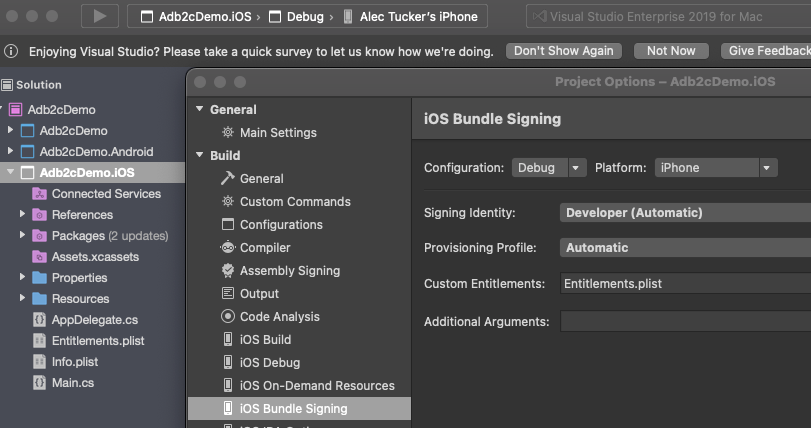
Task: Click the Don't Show Again button
Action: pos(564,51)
